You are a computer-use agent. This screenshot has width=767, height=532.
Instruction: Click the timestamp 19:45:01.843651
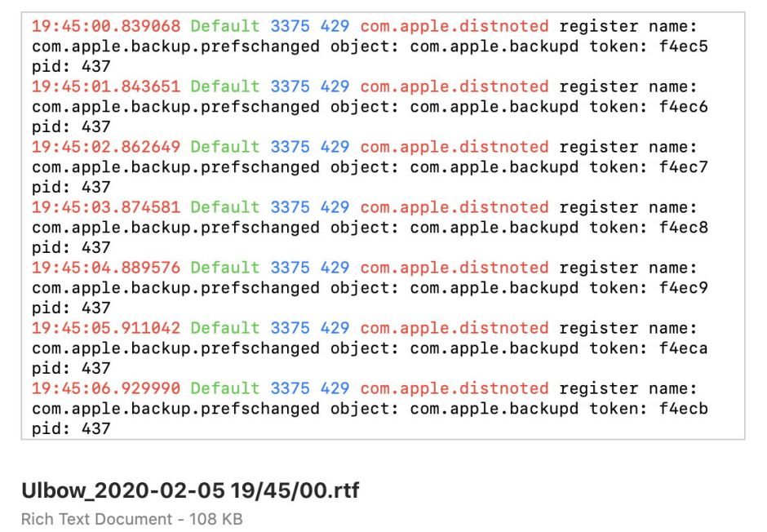[106, 86]
